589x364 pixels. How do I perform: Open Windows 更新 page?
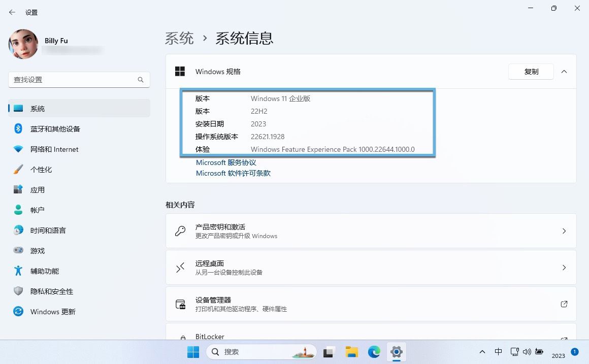click(52, 312)
